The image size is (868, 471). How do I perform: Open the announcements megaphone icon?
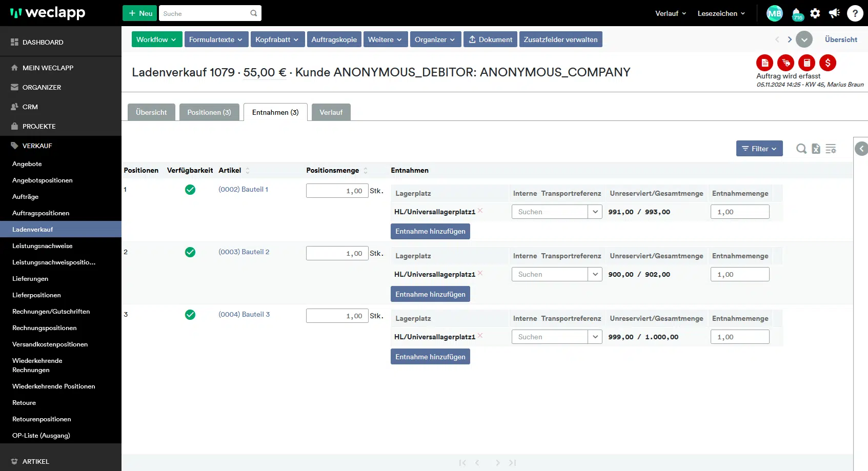[835, 13]
